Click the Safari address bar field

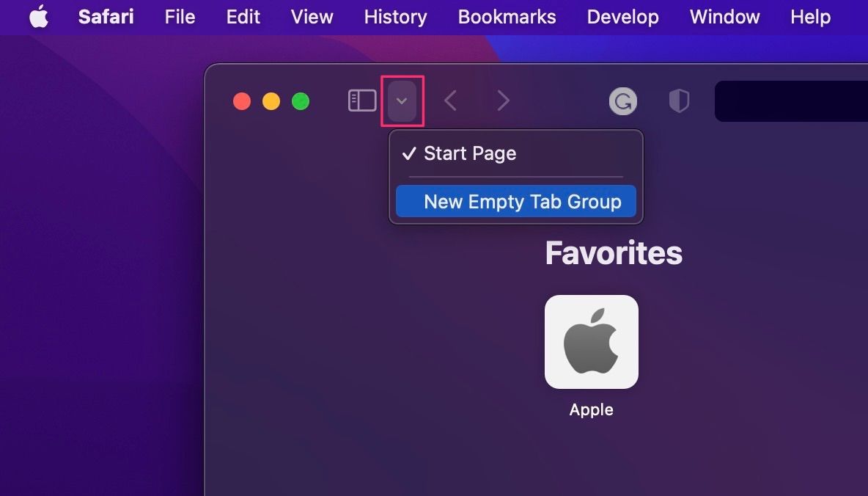coord(792,101)
